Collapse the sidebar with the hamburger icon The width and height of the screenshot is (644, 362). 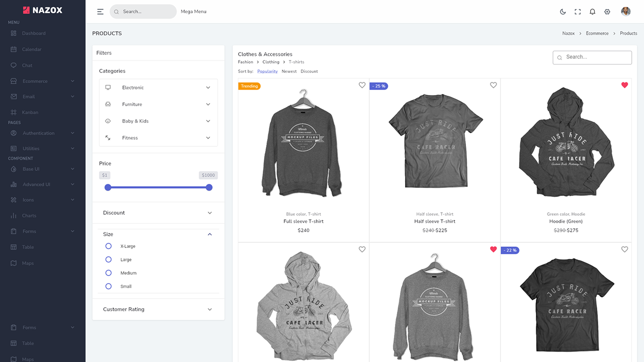(100, 11)
